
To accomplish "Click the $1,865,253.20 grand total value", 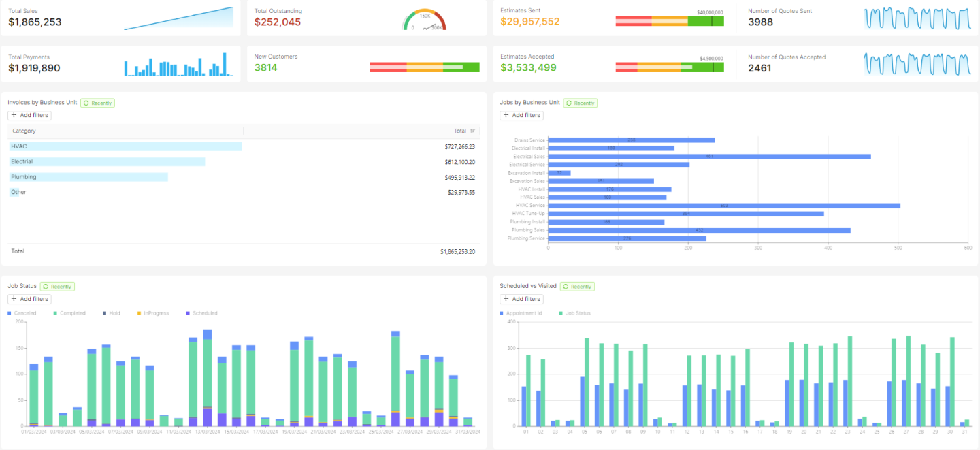I will click(x=457, y=251).
